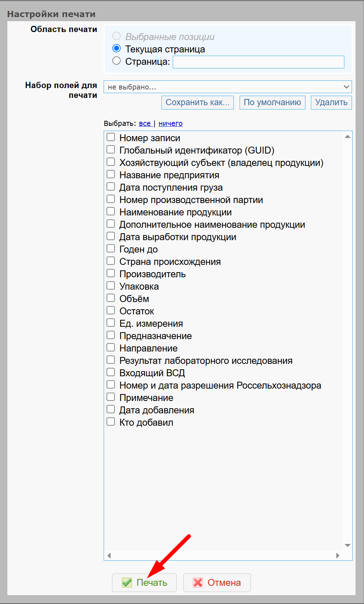The height and width of the screenshot is (604, 364).
Task: Click the 'все' select all link
Action: 145,123
